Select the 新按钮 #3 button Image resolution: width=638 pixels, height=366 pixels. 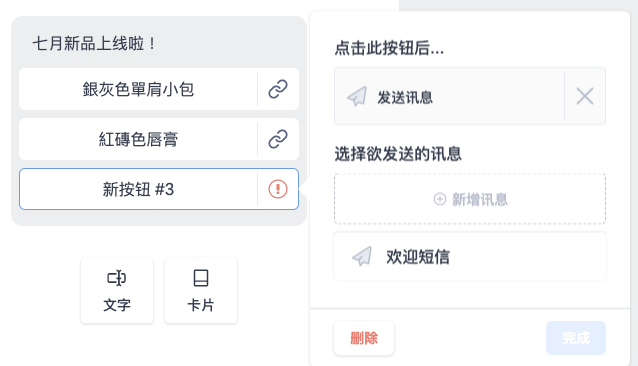(159, 189)
